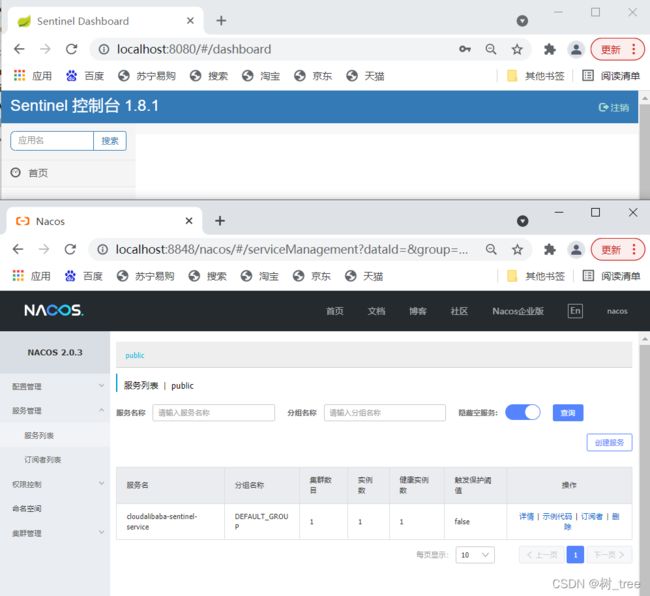Click tab search dropdown in Sentinel window

coord(522,21)
